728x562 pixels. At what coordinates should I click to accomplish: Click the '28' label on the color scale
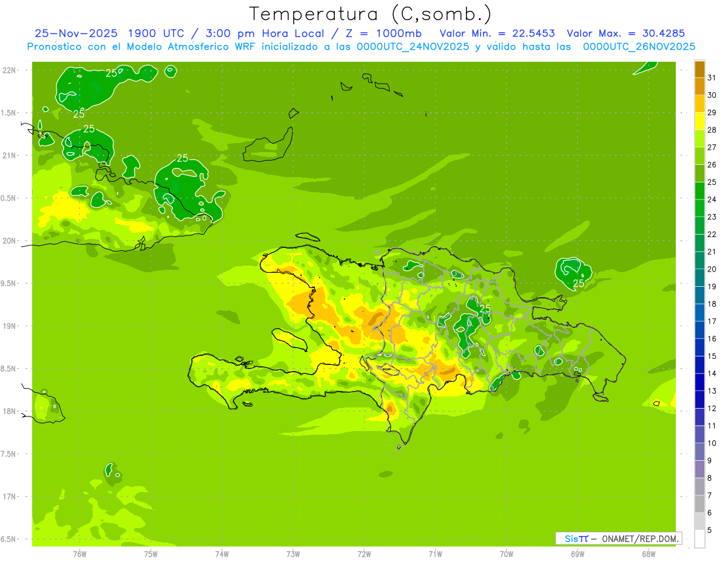pos(712,130)
